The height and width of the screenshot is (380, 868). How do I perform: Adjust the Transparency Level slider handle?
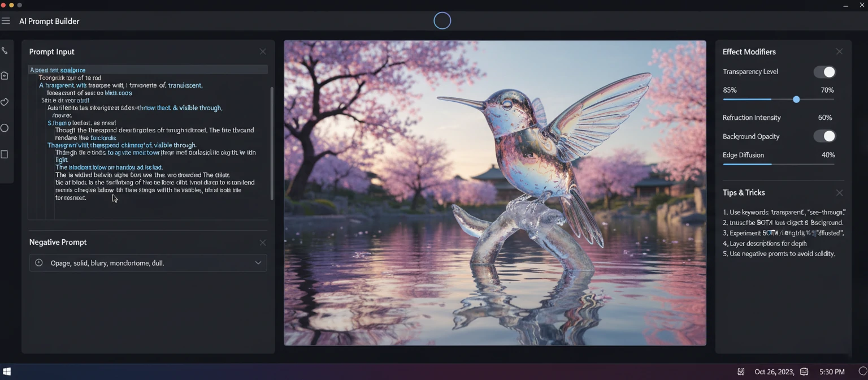[x=796, y=99]
